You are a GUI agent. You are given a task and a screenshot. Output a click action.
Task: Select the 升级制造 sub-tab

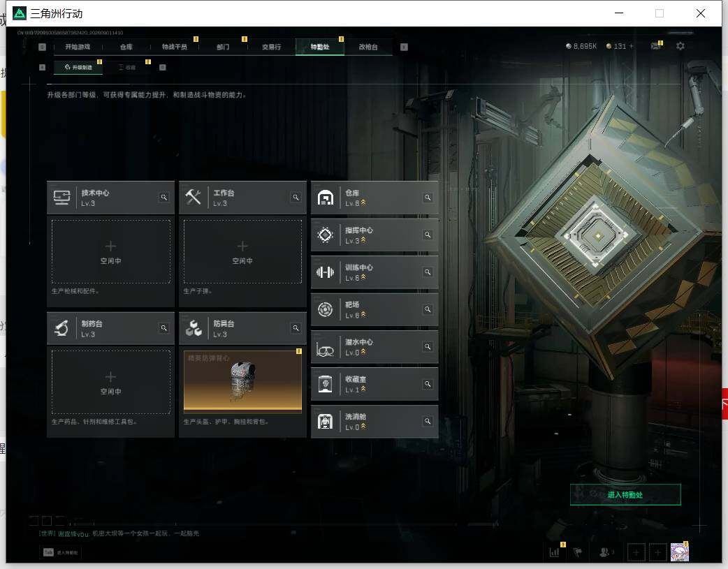click(78, 67)
